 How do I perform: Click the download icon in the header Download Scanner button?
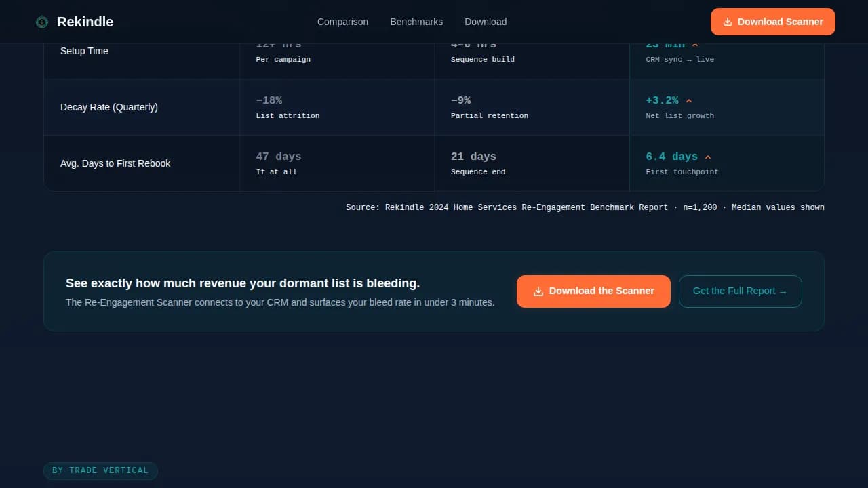click(728, 22)
